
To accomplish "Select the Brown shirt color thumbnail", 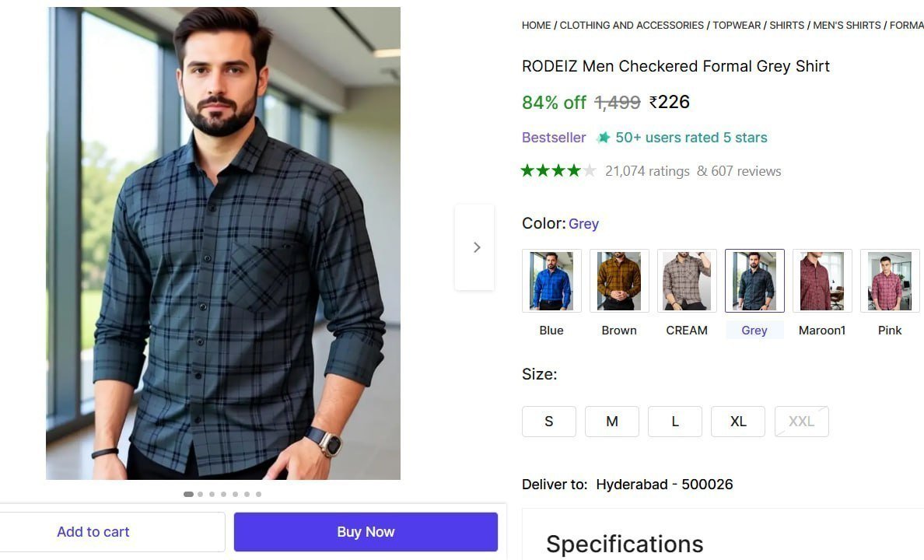I will click(x=619, y=281).
